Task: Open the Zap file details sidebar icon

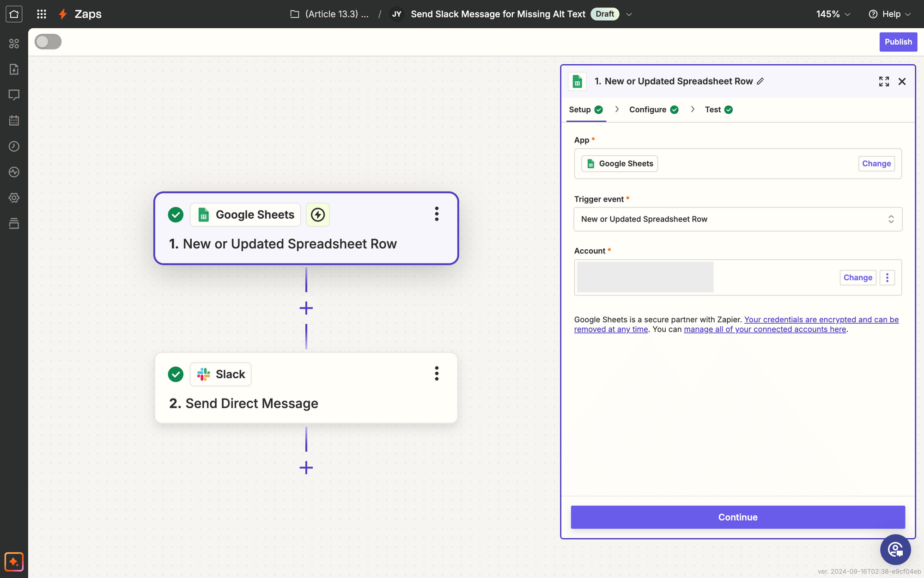Action: [x=14, y=69]
